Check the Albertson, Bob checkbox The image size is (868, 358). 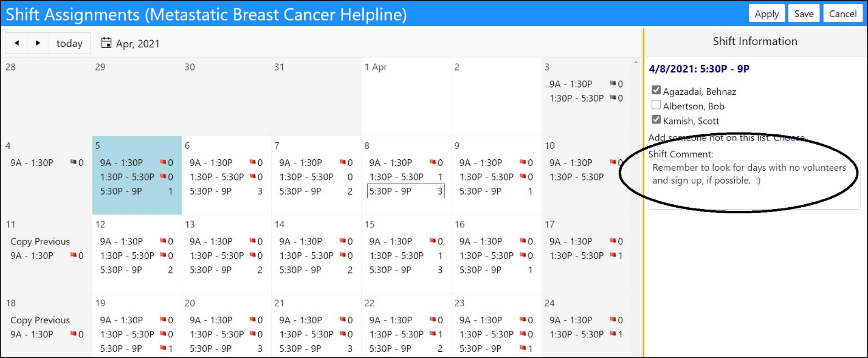point(656,105)
